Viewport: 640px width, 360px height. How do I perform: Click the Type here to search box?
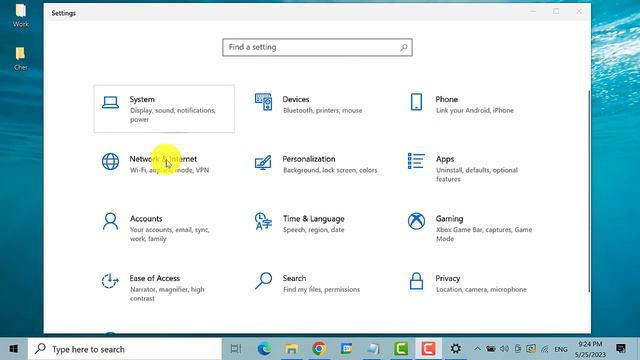124,349
